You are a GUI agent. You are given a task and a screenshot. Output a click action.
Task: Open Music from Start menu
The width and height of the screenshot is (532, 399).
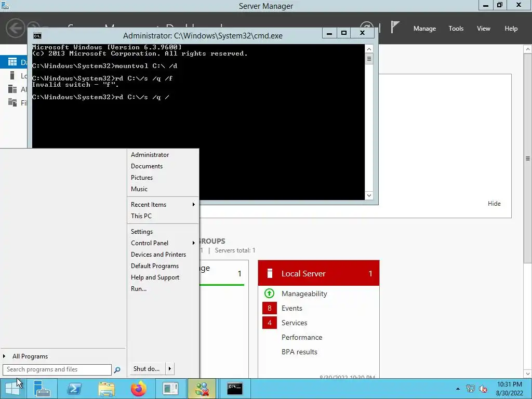point(163,189)
